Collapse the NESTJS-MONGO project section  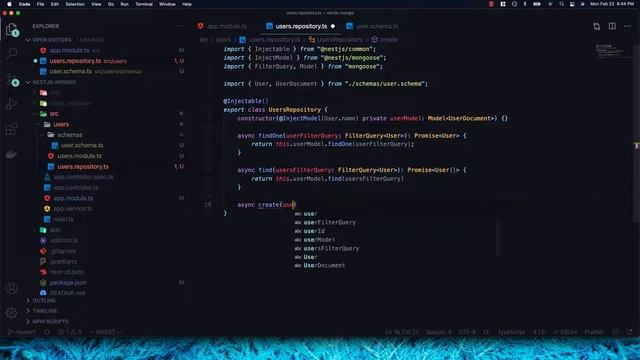[28, 82]
